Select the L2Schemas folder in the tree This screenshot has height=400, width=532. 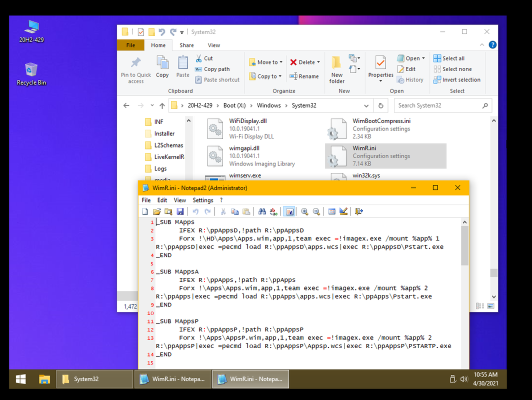(x=164, y=145)
